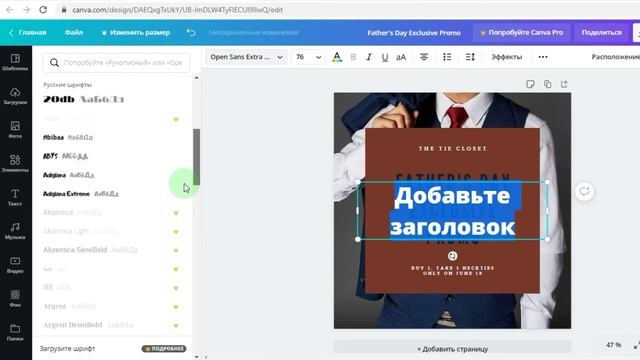This screenshot has width=640, height=360.
Task: Click the design title Father's Day Exclusive Promo
Action: coord(414,33)
